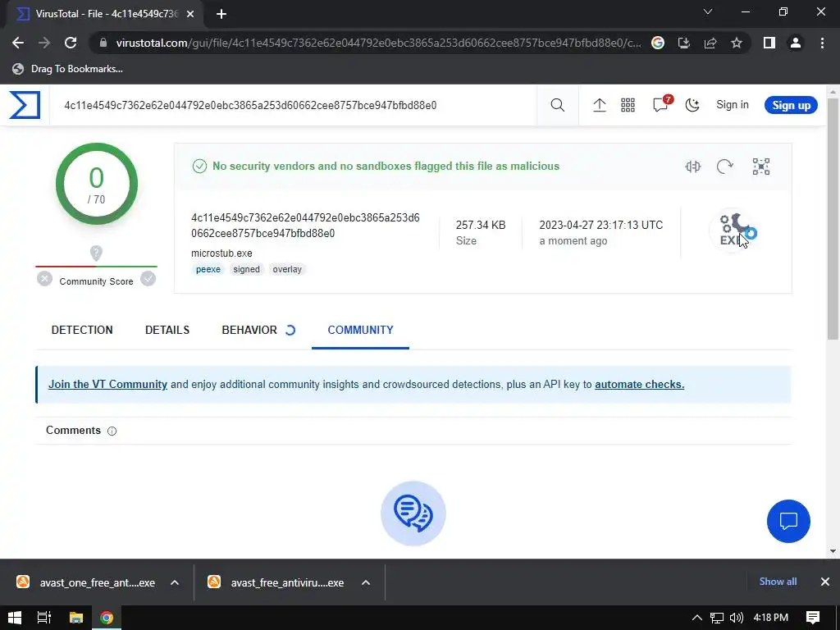The image size is (840, 630).
Task: Switch to the DETAILS tab
Action: (167, 330)
